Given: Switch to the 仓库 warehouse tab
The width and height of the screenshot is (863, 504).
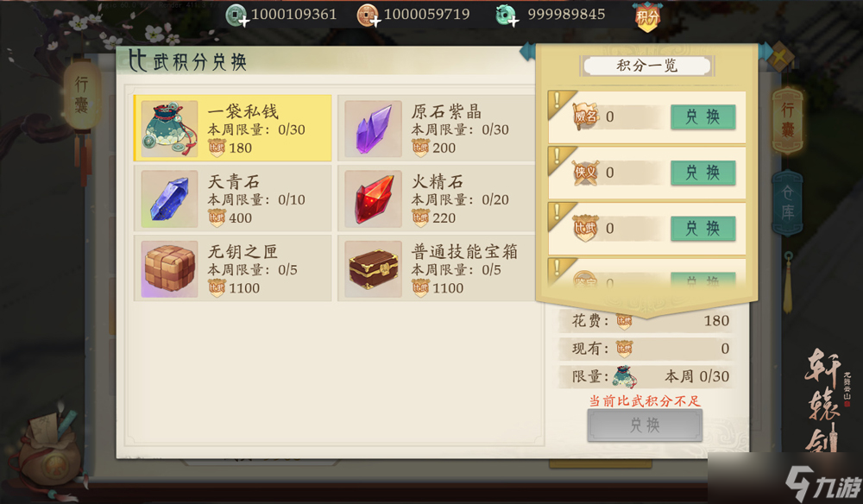Looking at the screenshot, I should click(x=788, y=202).
